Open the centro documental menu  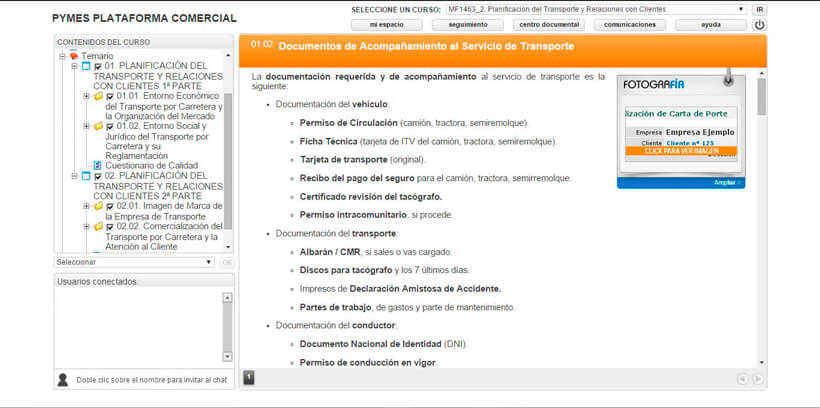(x=549, y=25)
